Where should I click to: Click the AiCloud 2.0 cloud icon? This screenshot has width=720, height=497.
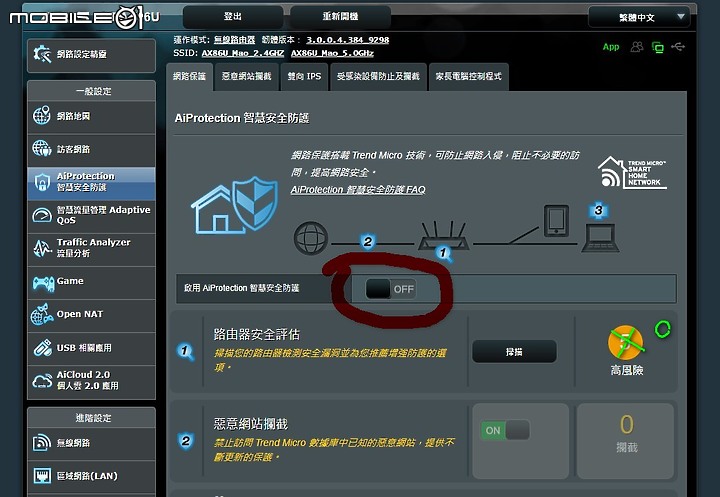coord(42,381)
